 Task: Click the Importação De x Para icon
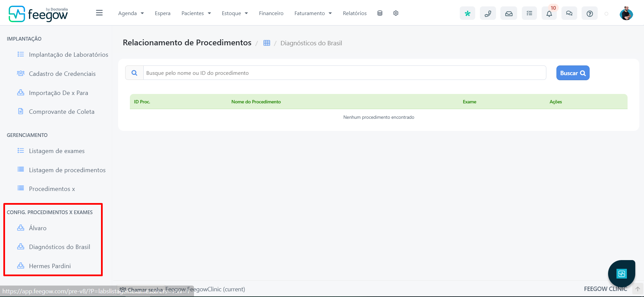[21, 92]
